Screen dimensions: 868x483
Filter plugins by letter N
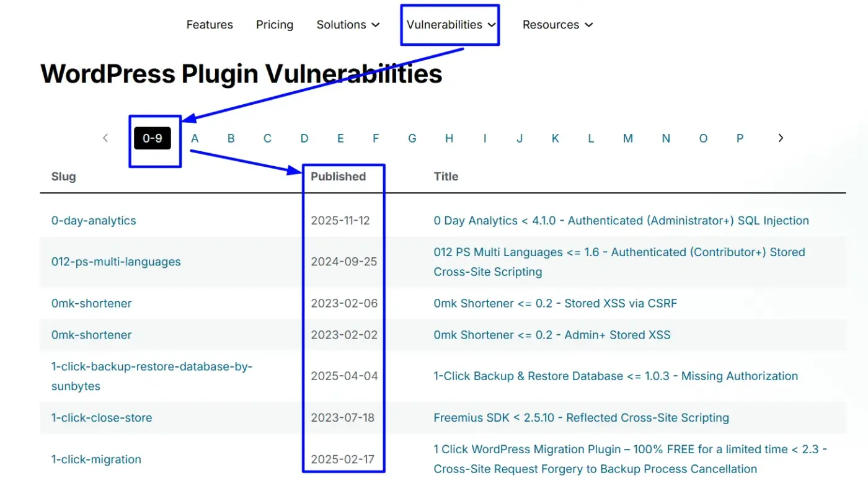tap(666, 138)
